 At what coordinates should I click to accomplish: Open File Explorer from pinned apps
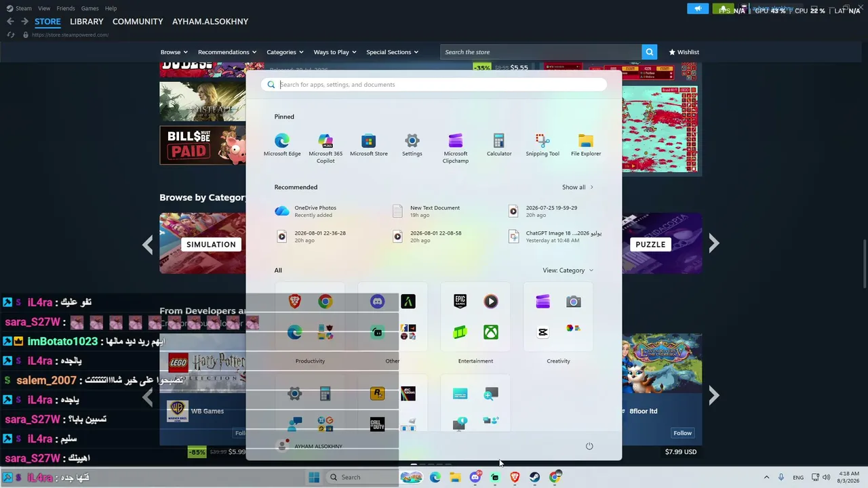point(586,144)
